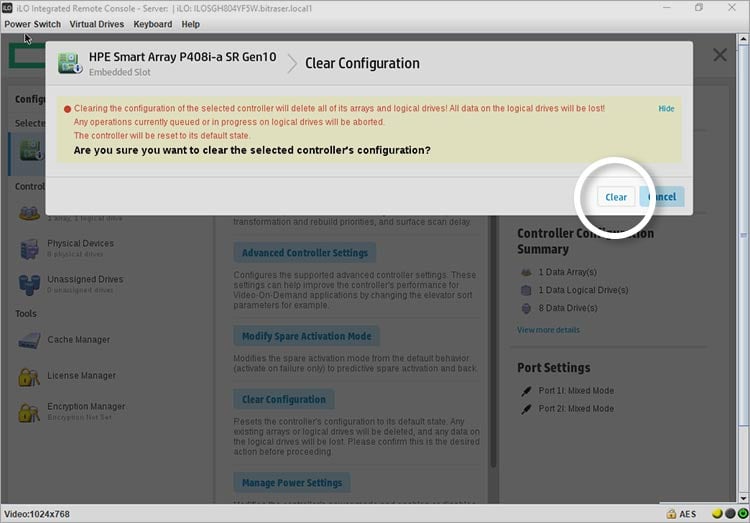Click the Port 2I Mixed Mode icon

click(x=526, y=409)
